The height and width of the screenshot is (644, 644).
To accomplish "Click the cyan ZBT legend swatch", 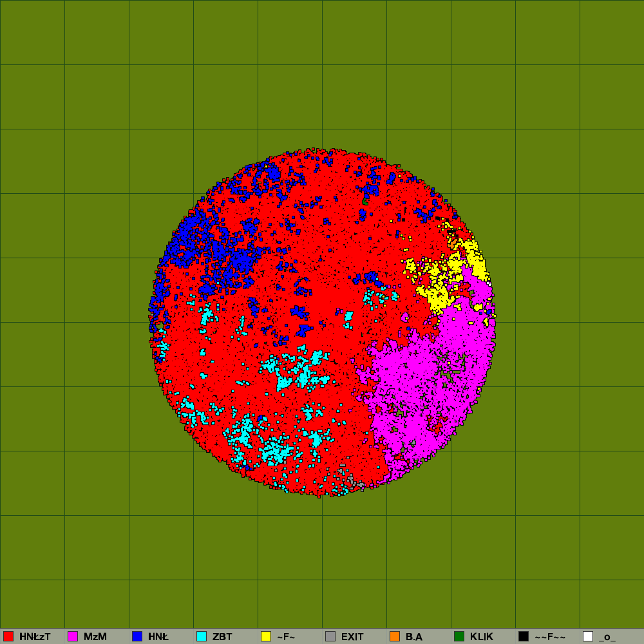I will coord(202,636).
